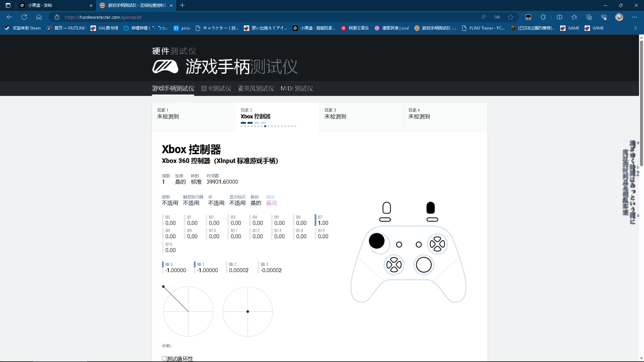This screenshot has width=644, height=362.
Task: Click the left stick circular axis plot
Action: point(188,311)
